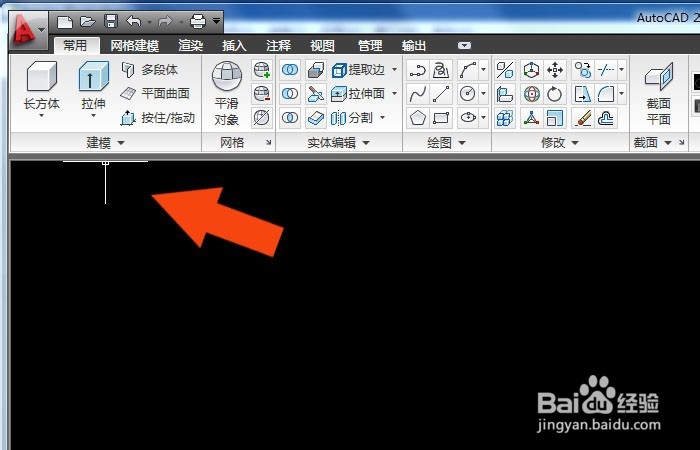Switch to the 输出 ribbon tab
The height and width of the screenshot is (450, 700).
pos(414,45)
